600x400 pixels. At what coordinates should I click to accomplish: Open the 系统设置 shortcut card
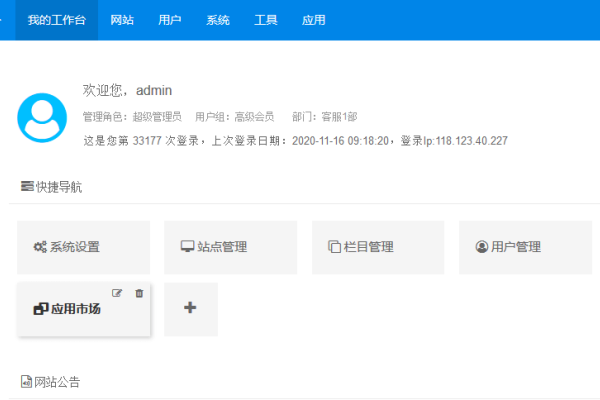83,247
